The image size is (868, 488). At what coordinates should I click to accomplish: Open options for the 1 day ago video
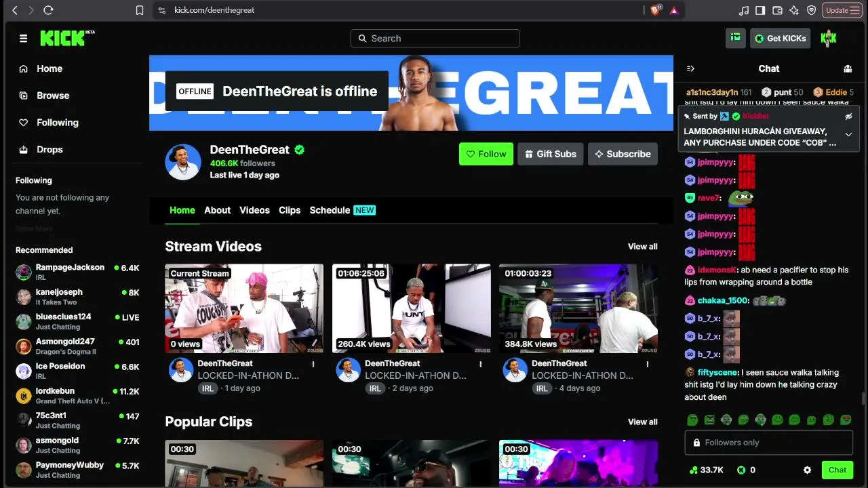(313, 364)
